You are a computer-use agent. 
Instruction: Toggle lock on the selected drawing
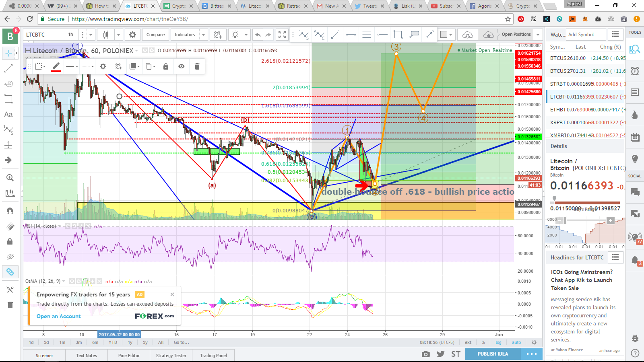point(166,66)
